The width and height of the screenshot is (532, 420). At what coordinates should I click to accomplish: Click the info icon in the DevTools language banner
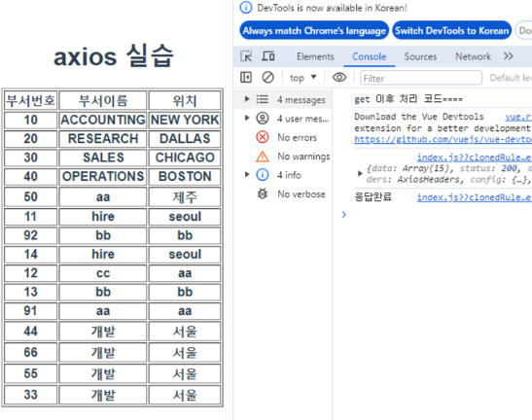click(x=246, y=8)
